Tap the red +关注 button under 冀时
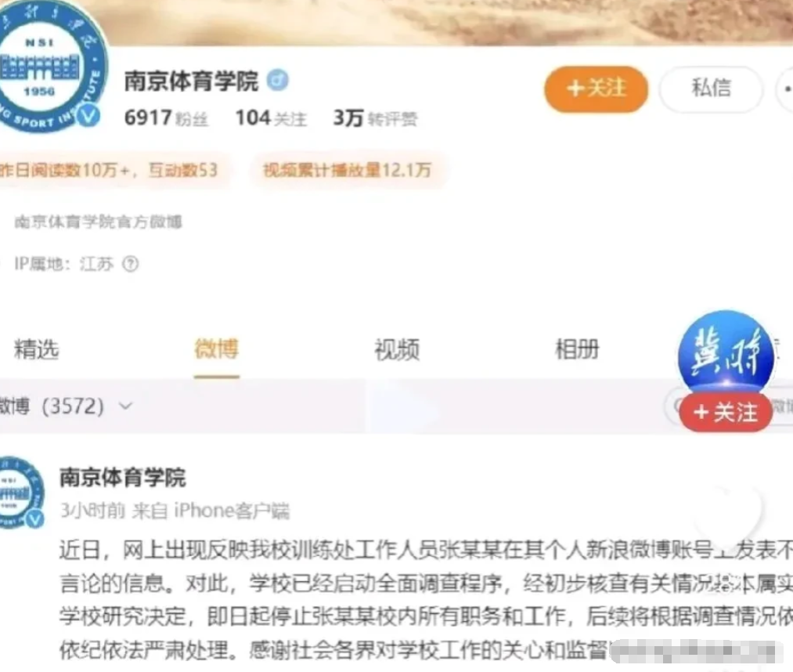This screenshot has width=793, height=672. pyautogui.click(x=725, y=413)
